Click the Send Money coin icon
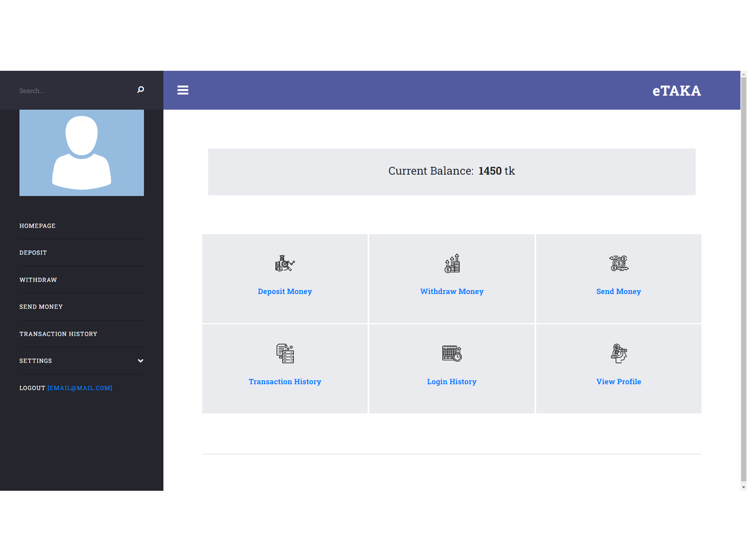 619,263
